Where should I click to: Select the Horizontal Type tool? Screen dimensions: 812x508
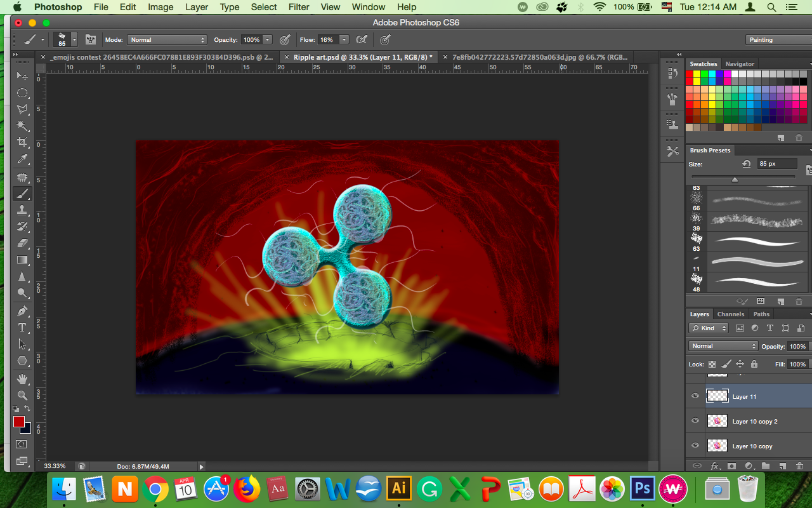[x=22, y=328]
